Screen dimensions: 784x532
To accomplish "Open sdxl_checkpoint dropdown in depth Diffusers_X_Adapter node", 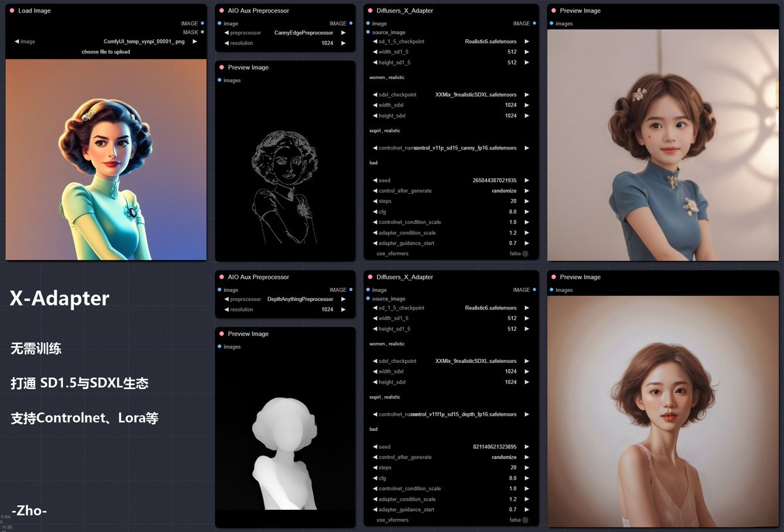I will 451,361.
